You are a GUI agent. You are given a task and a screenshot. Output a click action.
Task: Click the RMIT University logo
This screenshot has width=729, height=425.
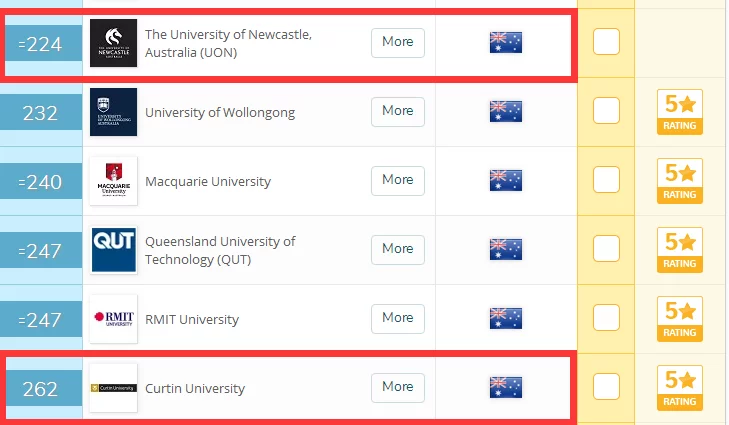[x=113, y=319]
